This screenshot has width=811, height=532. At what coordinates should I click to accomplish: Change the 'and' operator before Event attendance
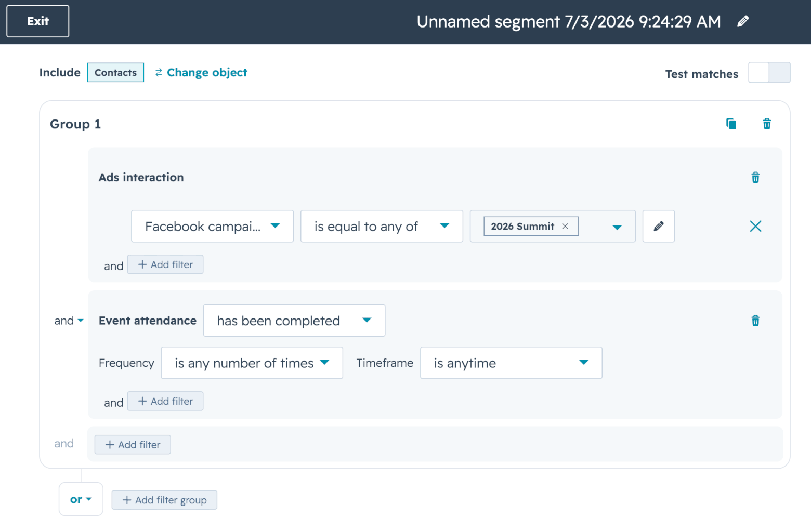pos(69,321)
